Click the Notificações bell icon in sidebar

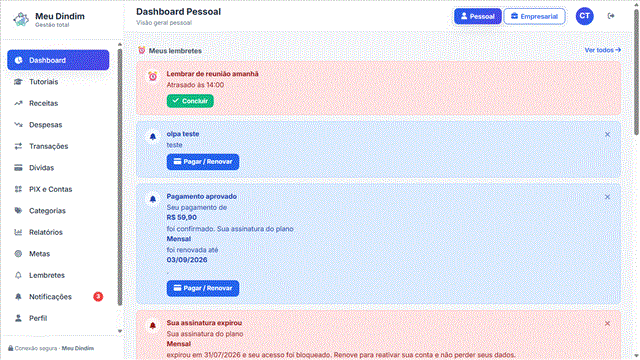coord(18,297)
